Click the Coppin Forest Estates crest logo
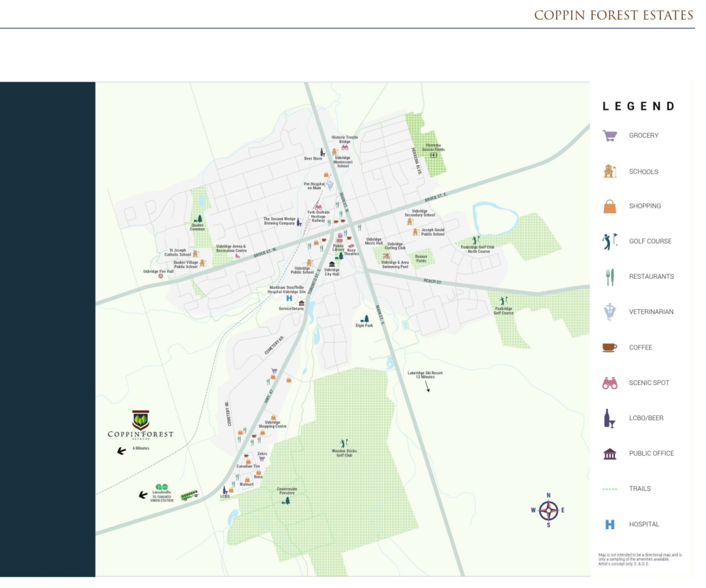This screenshot has height=588, width=706. 141,420
